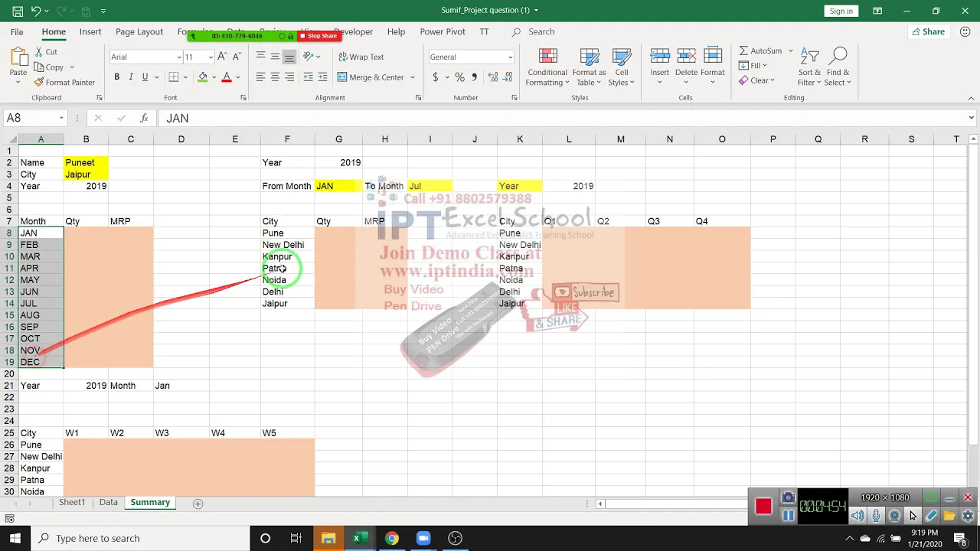This screenshot has width=980, height=551.
Task: Open Chrome from the Windows taskbar
Action: [391, 538]
